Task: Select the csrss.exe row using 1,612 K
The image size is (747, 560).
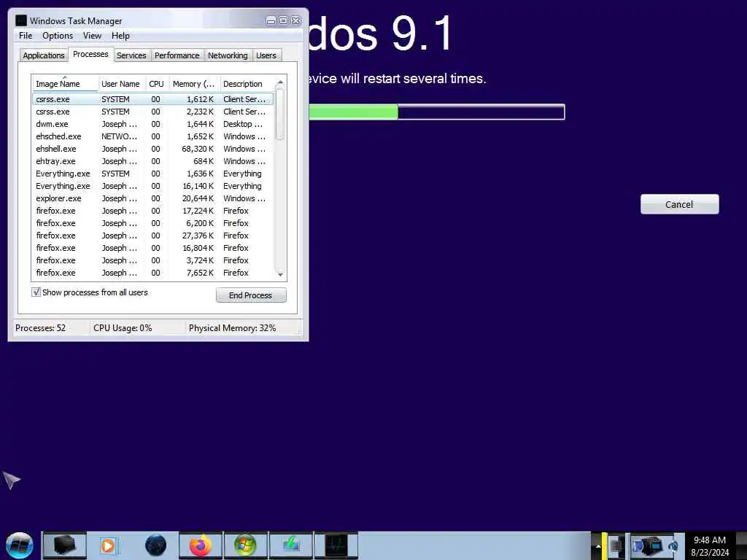Action: pyautogui.click(x=153, y=99)
